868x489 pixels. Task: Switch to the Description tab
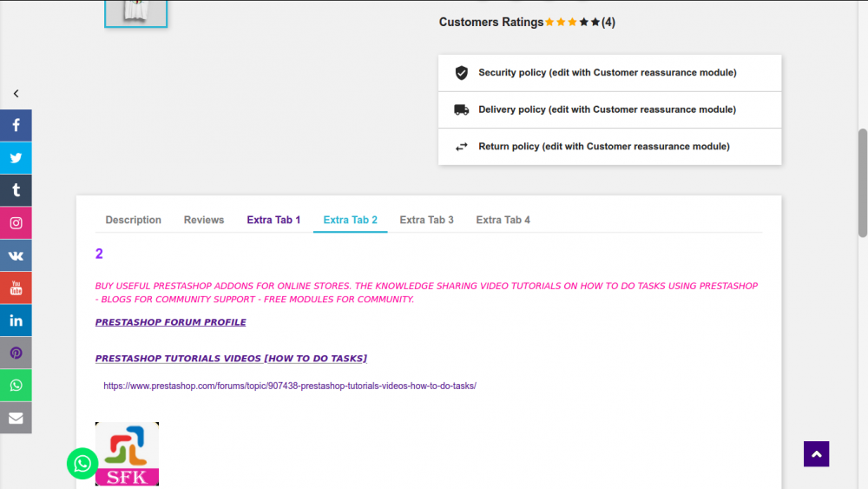click(133, 220)
